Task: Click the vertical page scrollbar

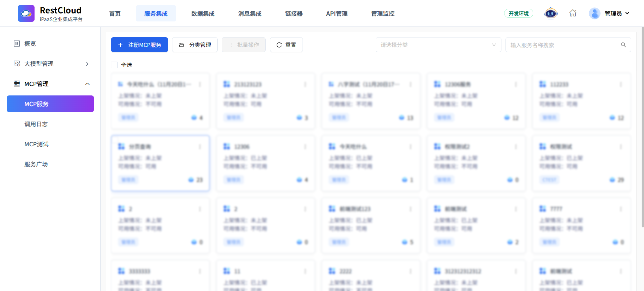Action: [642, 127]
